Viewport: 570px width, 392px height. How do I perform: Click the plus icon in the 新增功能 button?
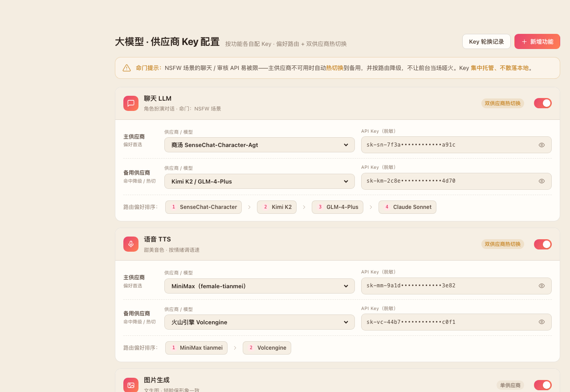524,41
